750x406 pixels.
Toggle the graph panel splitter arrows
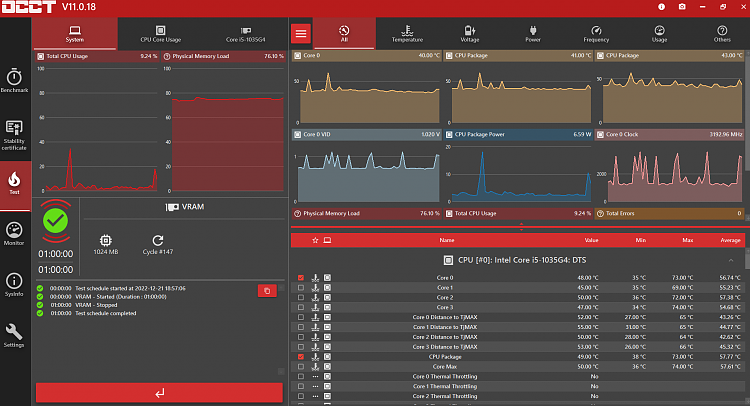tap(520, 227)
